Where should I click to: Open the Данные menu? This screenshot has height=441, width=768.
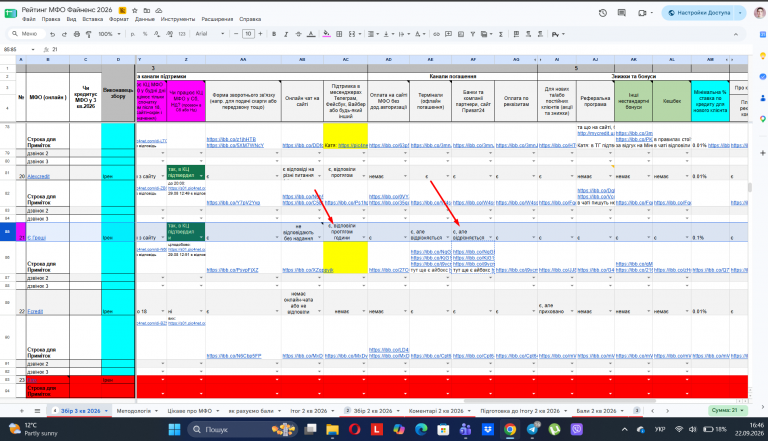click(144, 19)
